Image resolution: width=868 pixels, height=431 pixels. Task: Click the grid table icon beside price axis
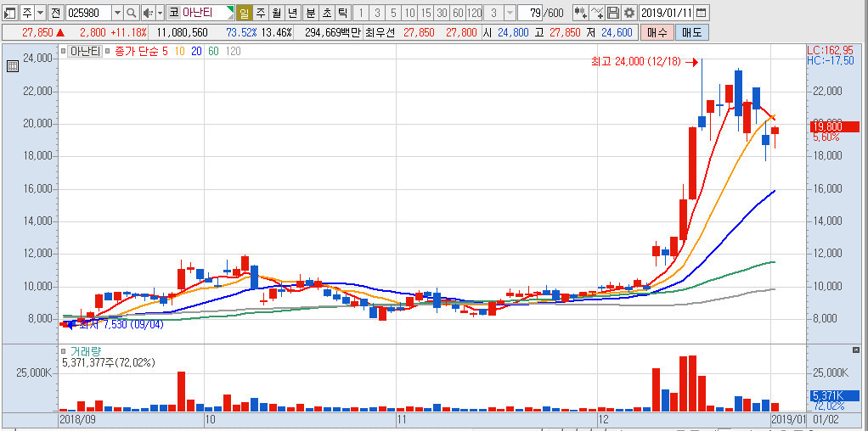coord(12,67)
